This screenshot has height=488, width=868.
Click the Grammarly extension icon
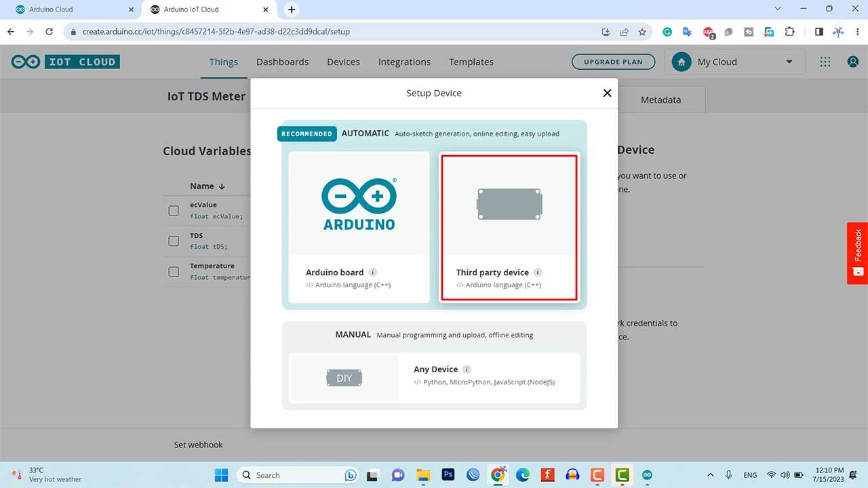pyautogui.click(x=667, y=31)
